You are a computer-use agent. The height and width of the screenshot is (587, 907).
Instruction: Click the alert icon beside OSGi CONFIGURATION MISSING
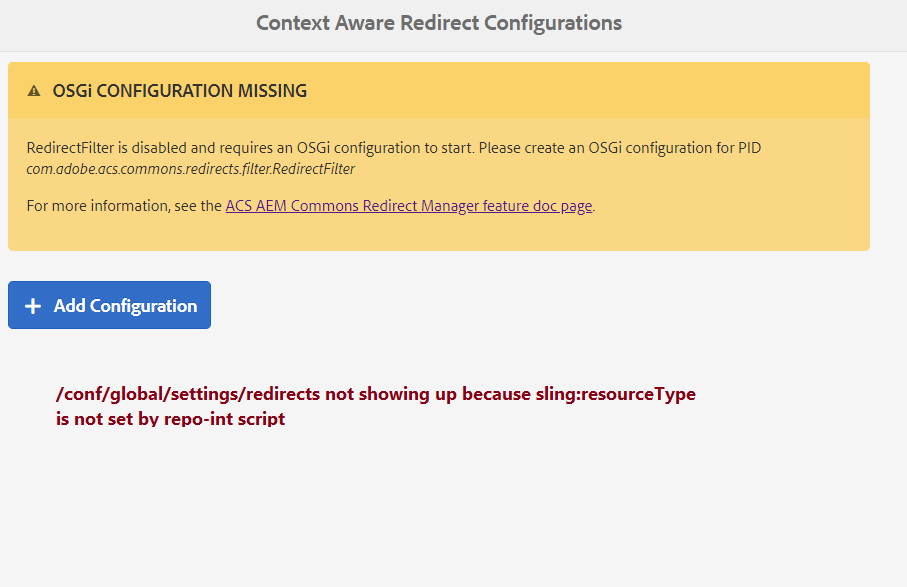click(x=35, y=90)
